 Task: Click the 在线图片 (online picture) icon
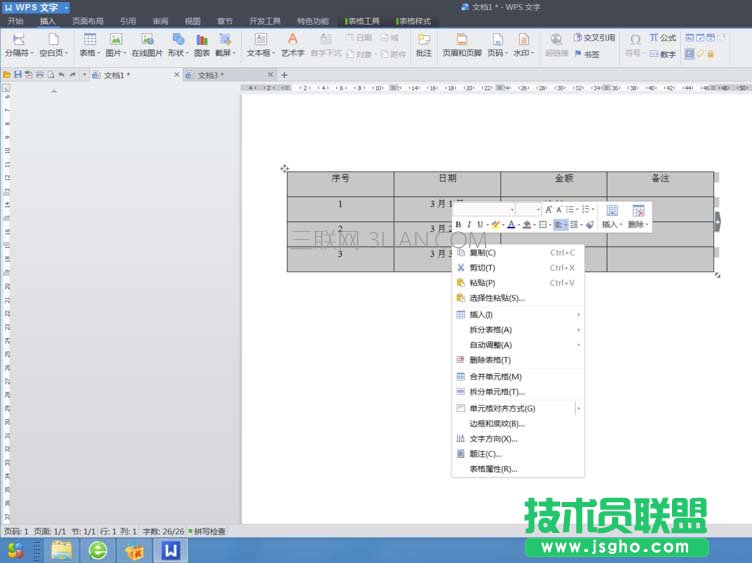(x=147, y=40)
